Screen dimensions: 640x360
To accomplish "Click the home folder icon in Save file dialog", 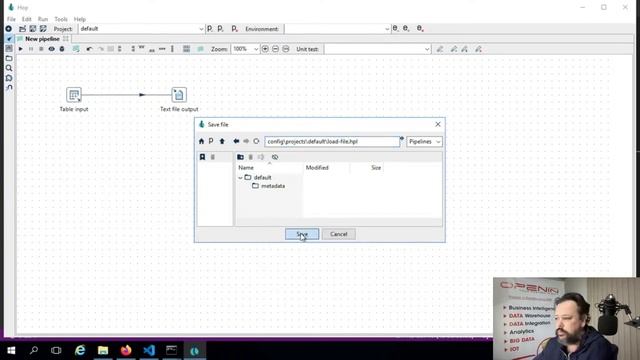I will click(x=201, y=141).
